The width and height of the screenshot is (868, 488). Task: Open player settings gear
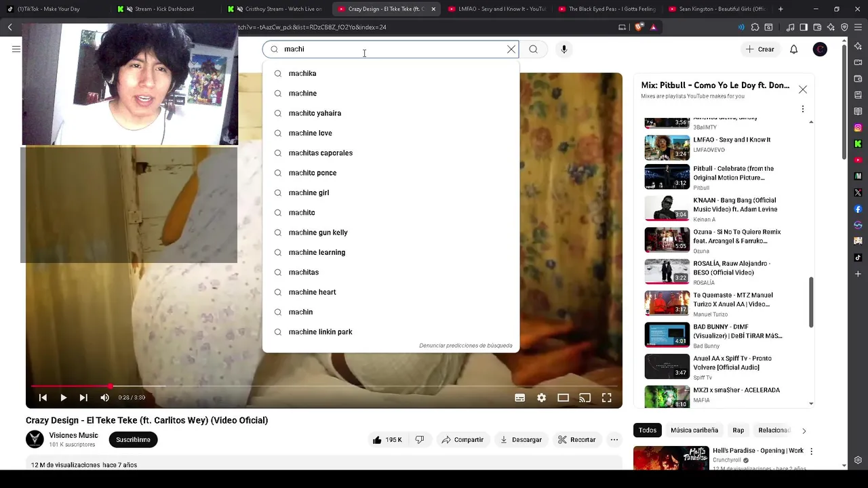[541, 398]
